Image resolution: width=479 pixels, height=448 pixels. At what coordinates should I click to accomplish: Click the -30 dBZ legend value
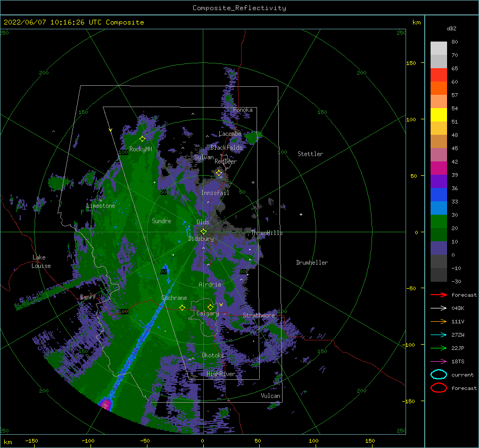456,281
